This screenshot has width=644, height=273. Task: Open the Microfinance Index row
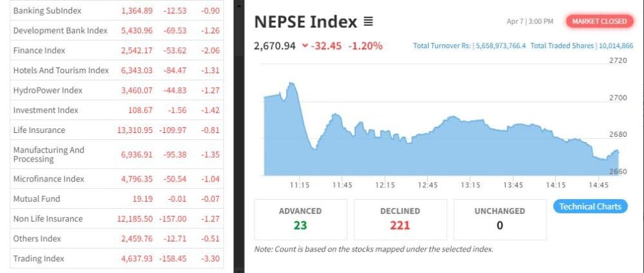pyautogui.click(x=117, y=179)
